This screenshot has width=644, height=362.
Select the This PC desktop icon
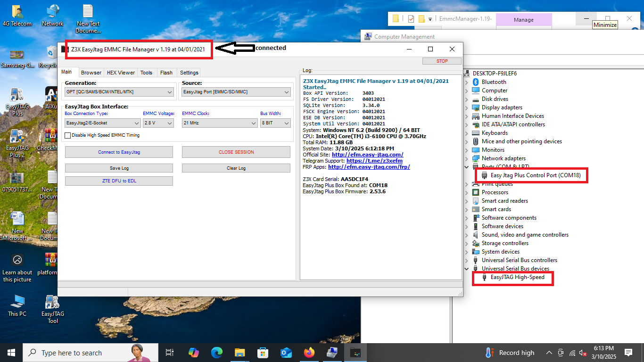point(17,305)
